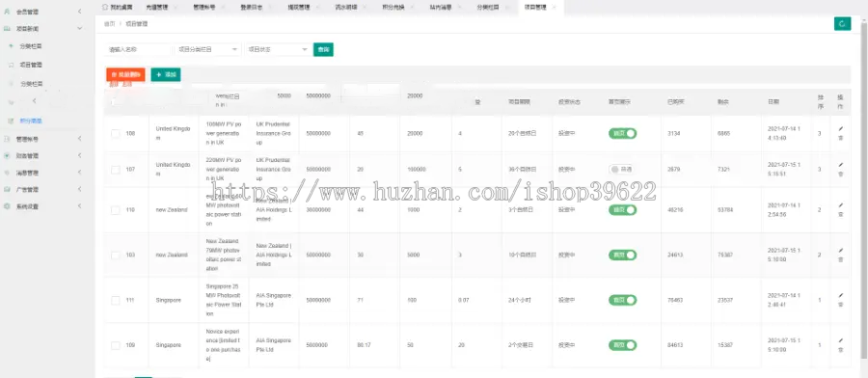The height and width of the screenshot is (378, 868).
Task: Switch off the homepage toggle for row 110
Action: point(623,210)
